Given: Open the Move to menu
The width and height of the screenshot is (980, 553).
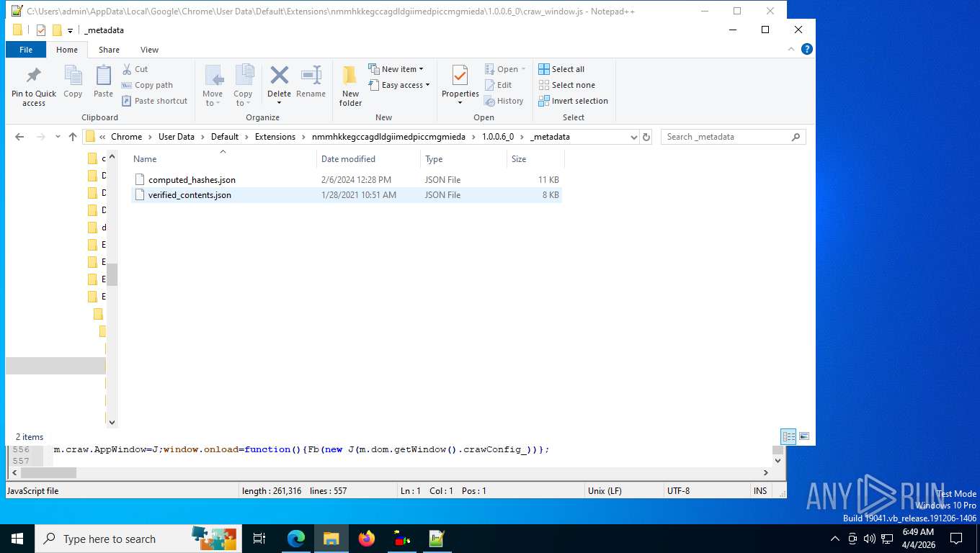Looking at the screenshot, I should pos(213,86).
